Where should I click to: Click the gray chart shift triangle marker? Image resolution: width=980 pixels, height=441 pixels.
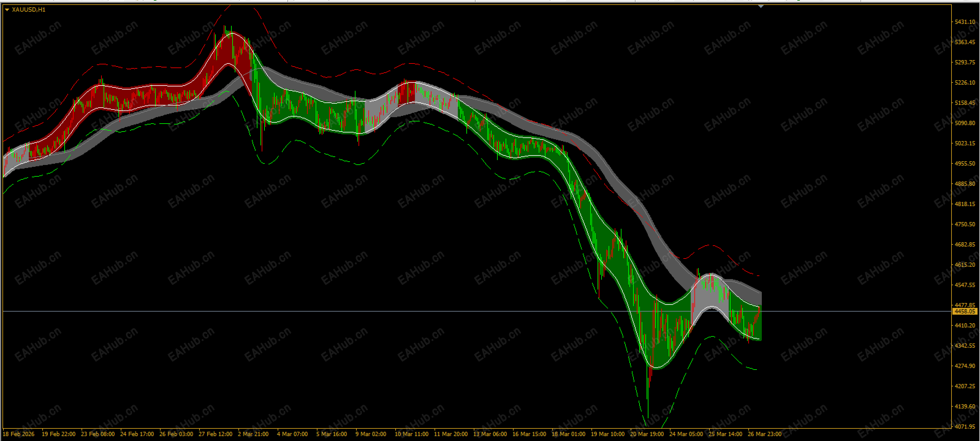coord(761,6)
